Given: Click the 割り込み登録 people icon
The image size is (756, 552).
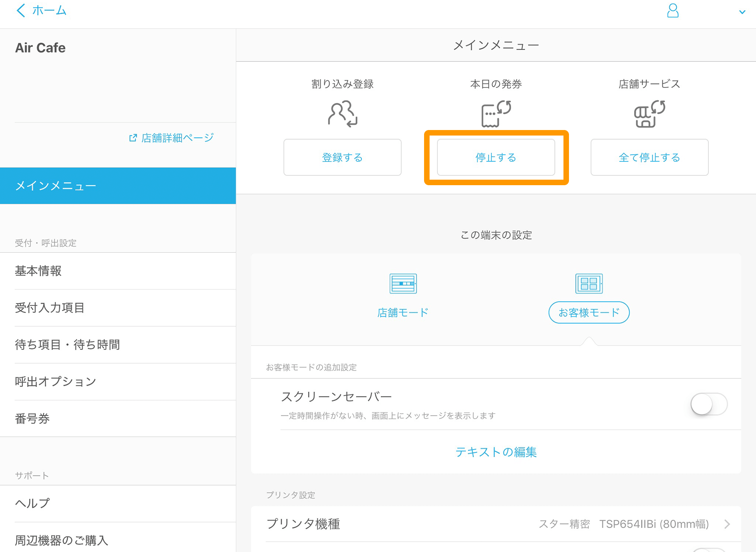Looking at the screenshot, I should [x=343, y=113].
